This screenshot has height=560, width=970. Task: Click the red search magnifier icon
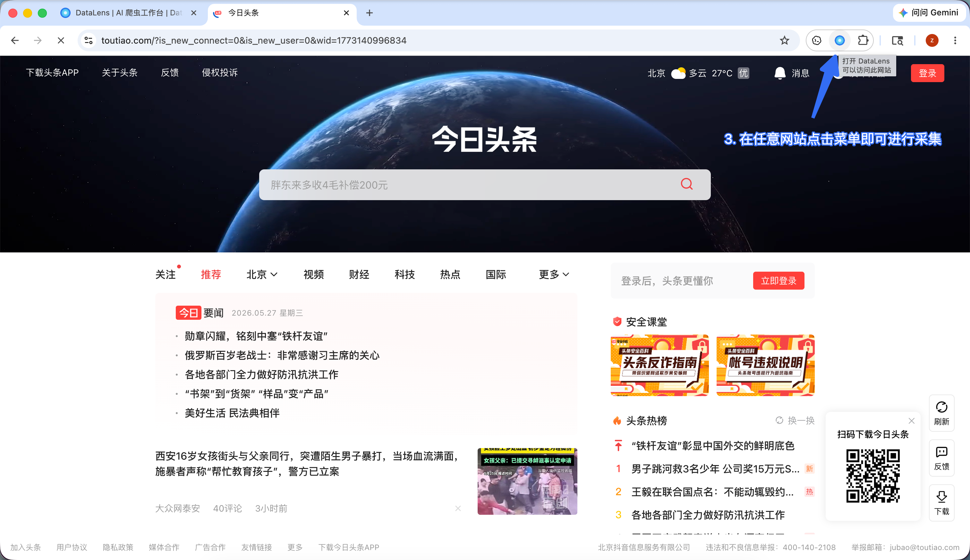coord(686,184)
